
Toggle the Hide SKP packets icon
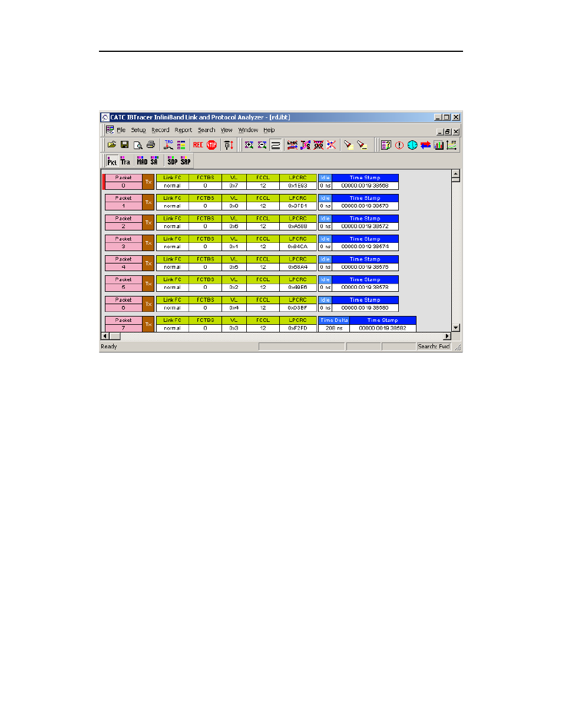[319, 145]
